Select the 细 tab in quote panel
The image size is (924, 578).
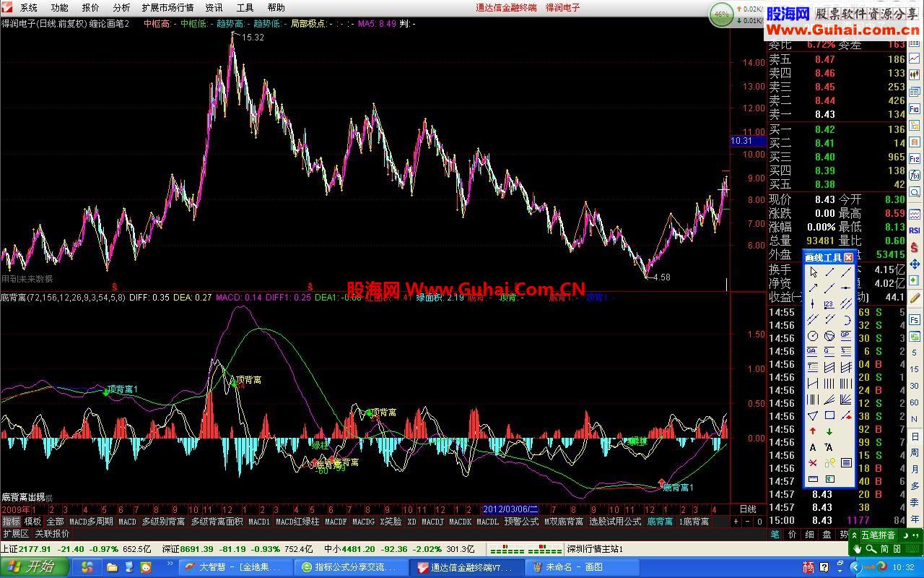[x=809, y=535]
